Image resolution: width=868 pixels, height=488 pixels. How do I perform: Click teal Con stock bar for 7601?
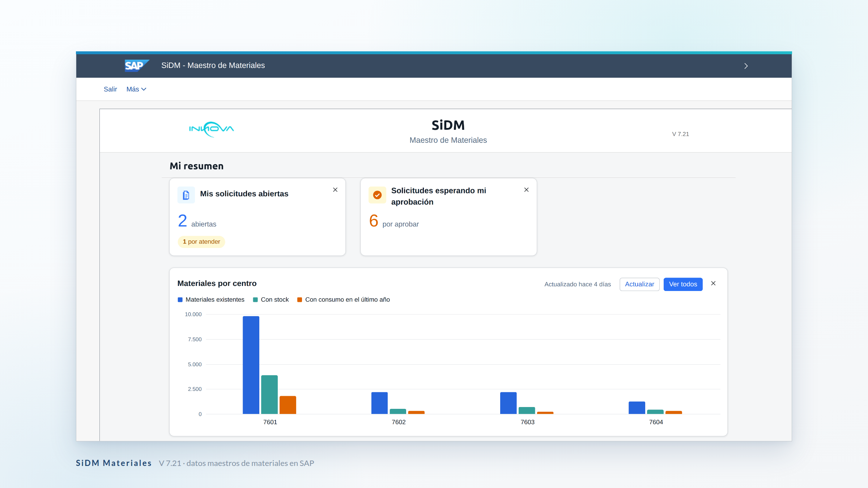pos(269,395)
